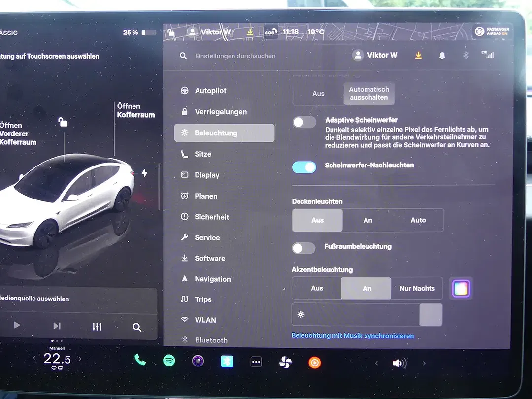Open Navigation settings

click(224, 279)
